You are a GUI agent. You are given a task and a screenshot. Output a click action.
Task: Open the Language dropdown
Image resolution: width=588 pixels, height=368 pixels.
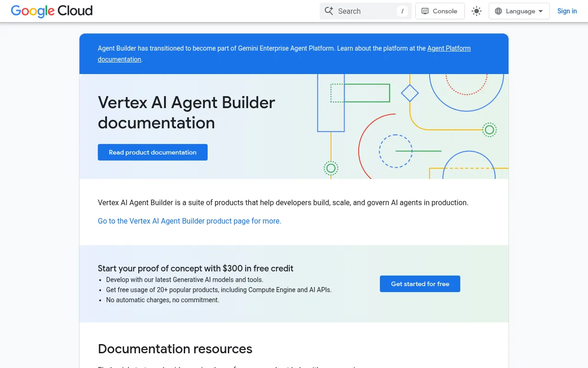(x=519, y=11)
